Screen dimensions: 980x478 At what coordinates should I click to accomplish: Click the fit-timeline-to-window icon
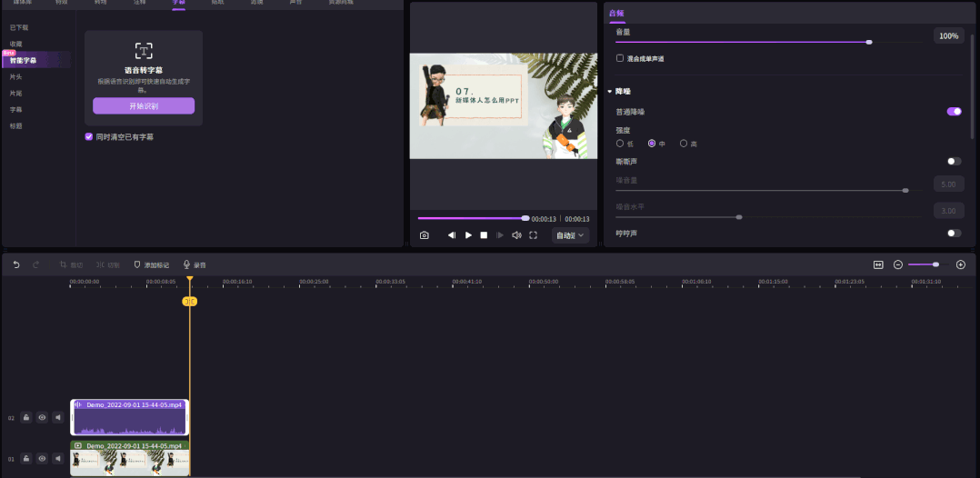click(878, 265)
